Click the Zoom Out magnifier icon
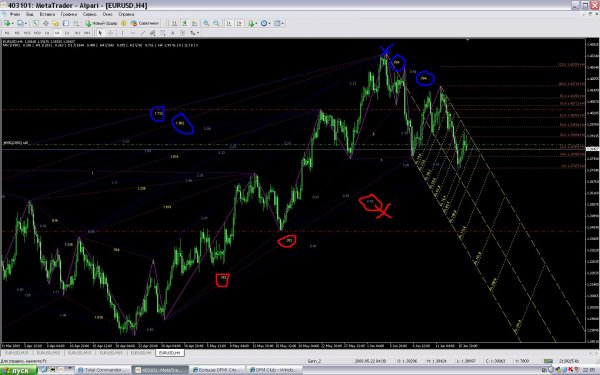600x375 pixels. click(x=216, y=23)
